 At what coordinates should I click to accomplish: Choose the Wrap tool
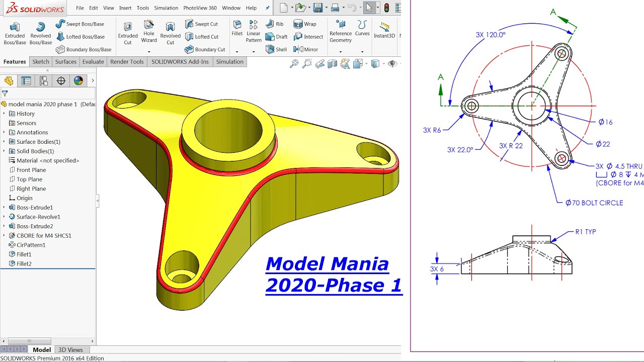[305, 24]
